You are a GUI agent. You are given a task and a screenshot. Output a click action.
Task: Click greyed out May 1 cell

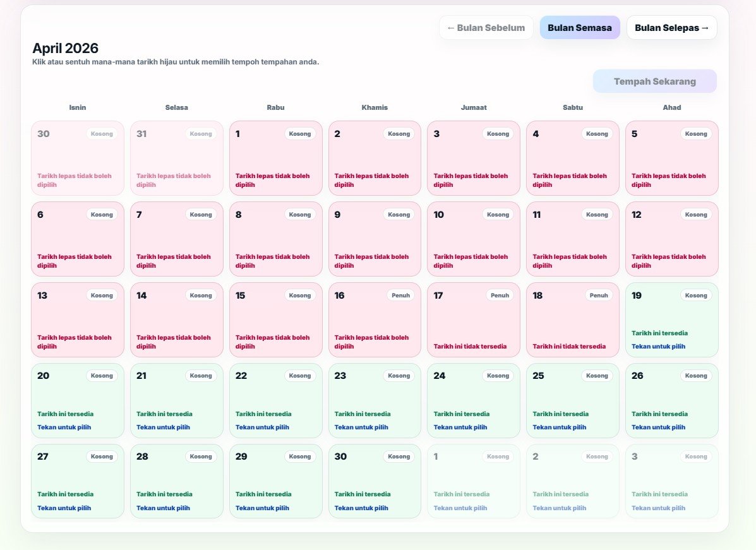tap(474, 481)
